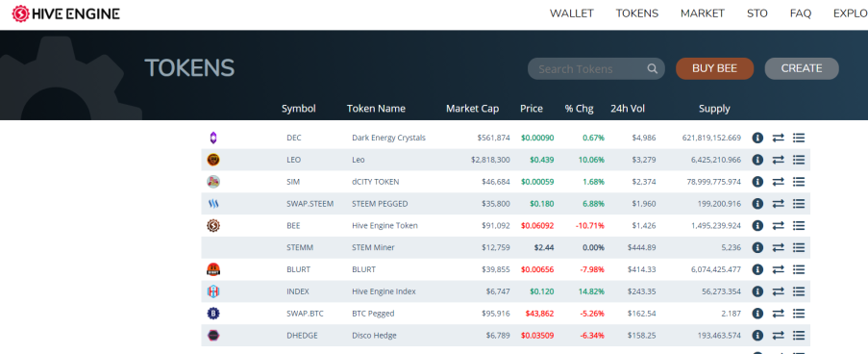Sort by 24h Vol column header

click(x=628, y=109)
